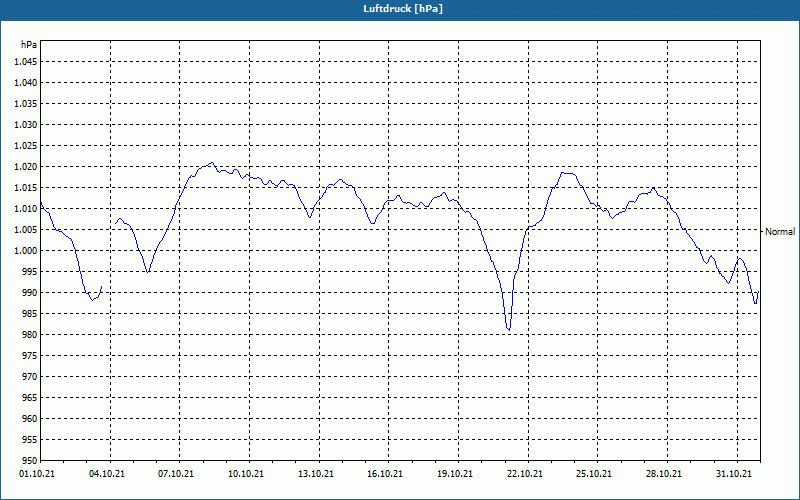The width and height of the screenshot is (800, 500).
Task: Select the 1.005 axis value
Action: coord(26,230)
